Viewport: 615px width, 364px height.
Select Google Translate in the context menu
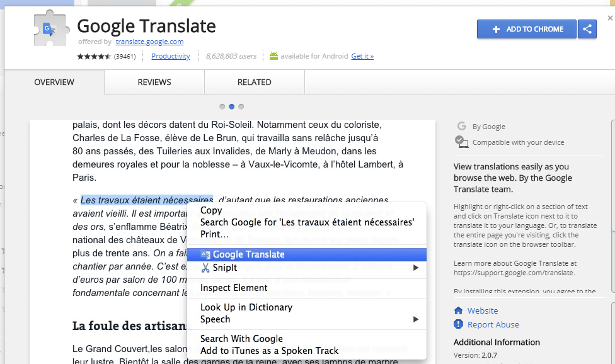click(307, 254)
